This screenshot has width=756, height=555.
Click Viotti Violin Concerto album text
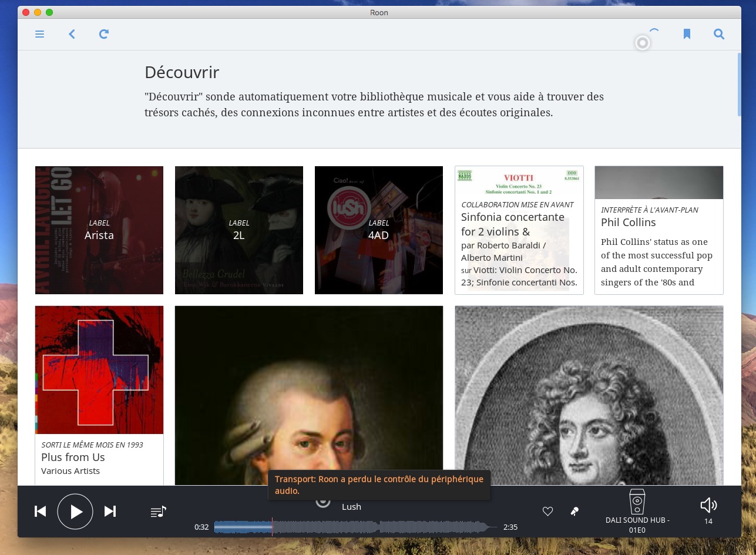pos(519,276)
